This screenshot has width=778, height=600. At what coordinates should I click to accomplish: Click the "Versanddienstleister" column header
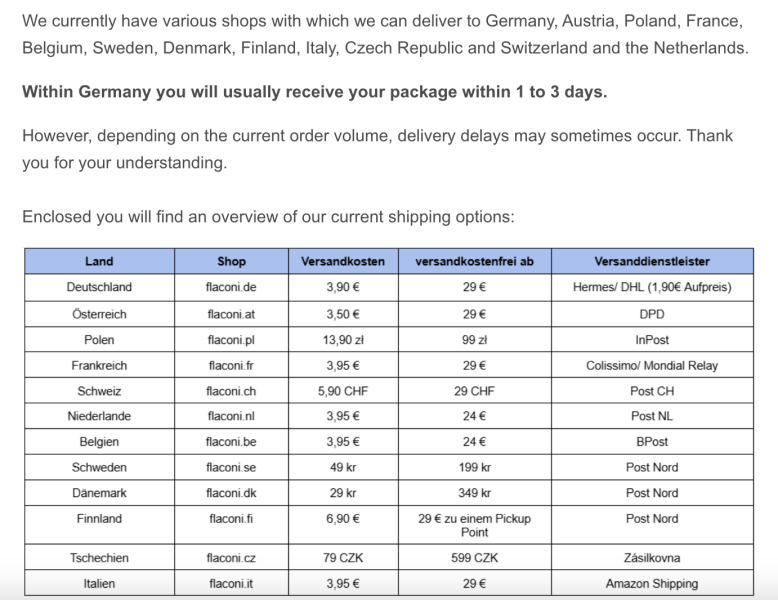[652, 261]
